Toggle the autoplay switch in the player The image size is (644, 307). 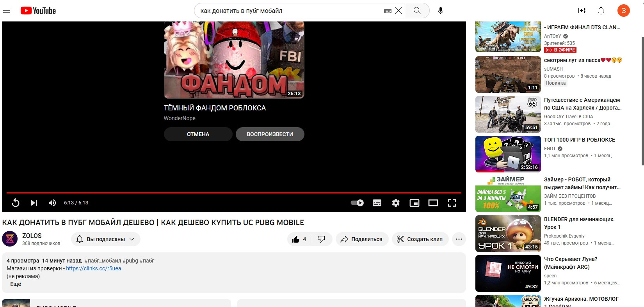coord(357,202)
